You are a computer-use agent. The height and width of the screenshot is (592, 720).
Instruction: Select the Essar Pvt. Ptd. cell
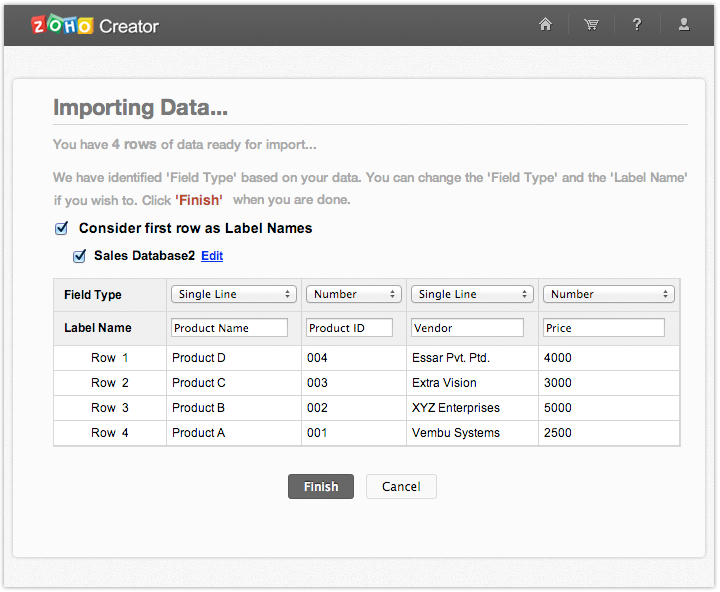451,358
